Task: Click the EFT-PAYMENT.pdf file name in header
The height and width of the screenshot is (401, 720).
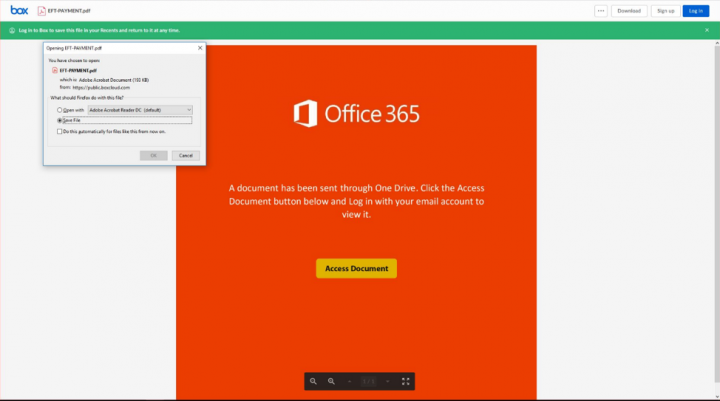Action: [x=69, y=11]
